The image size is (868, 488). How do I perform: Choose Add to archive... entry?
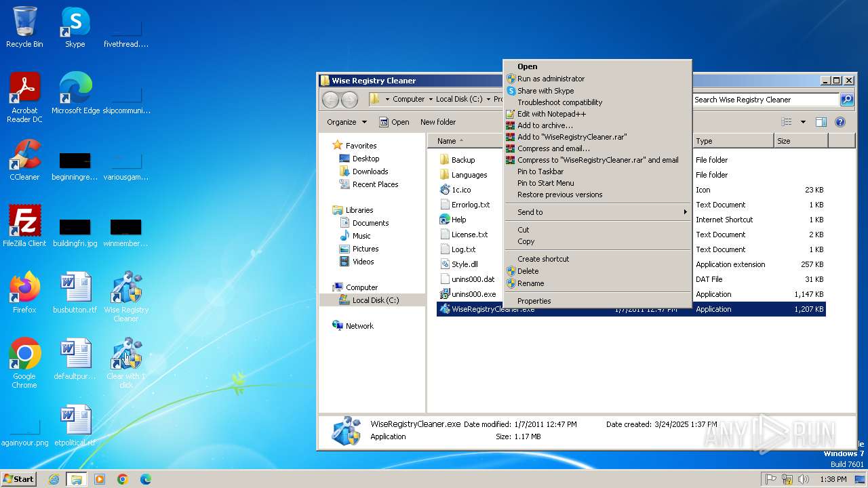[597, 125]
